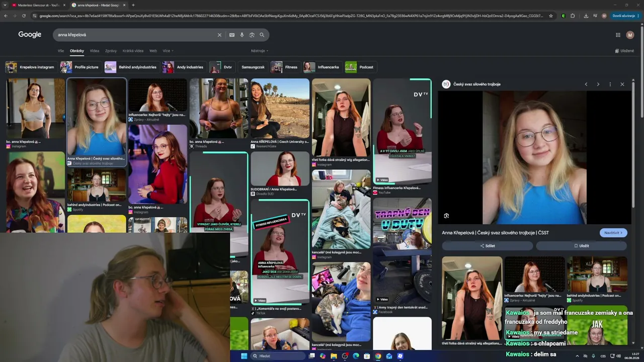The height and width of the screenshot is (362, 644).
Task: Click the browser address bar URL
Action: click(x=291, y=16)
